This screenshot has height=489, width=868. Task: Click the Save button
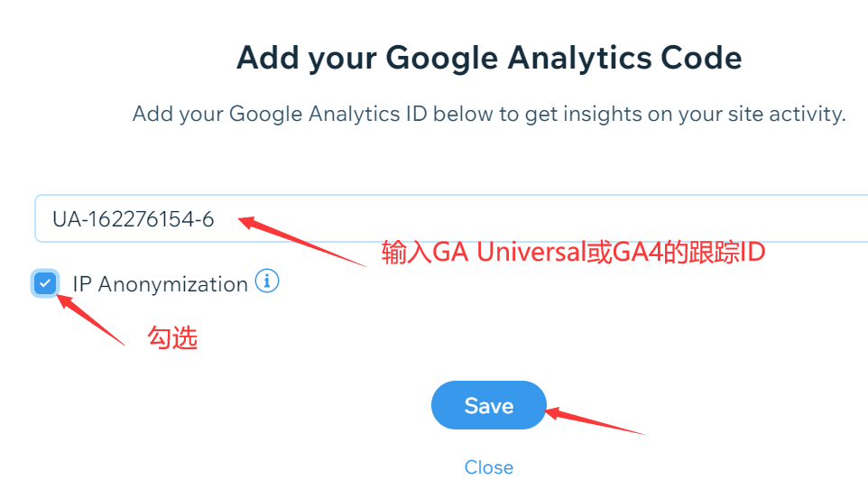pyautogui.click(x=489, y=405)
